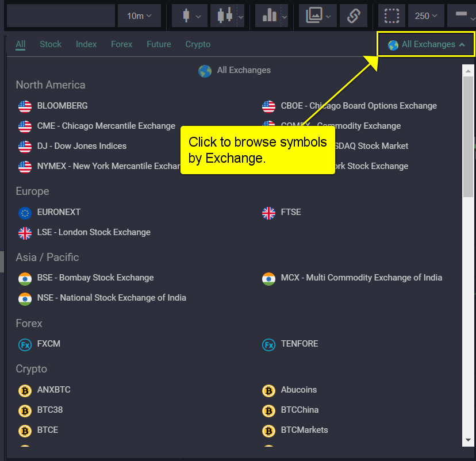The image size is (476, 461).
Task: Click the Bitcoin icon beside ANXBTC
Action: [x=25, y=390]
